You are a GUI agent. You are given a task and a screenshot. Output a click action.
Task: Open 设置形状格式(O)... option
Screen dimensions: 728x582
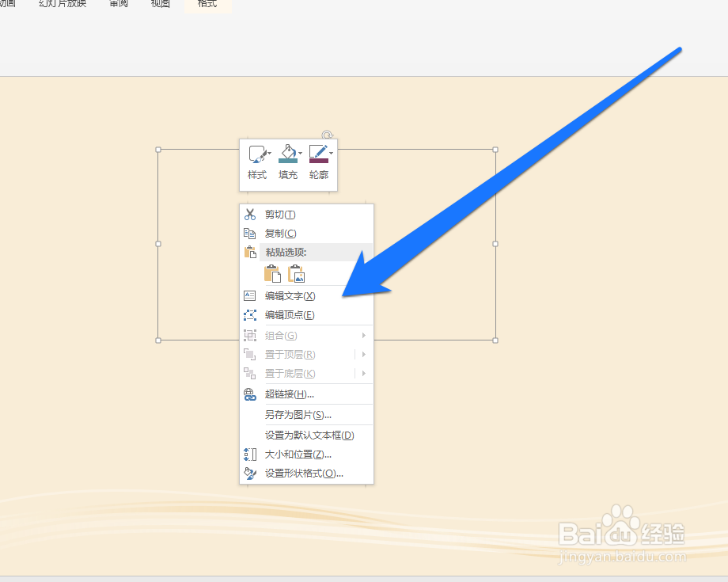coord(306,474)
